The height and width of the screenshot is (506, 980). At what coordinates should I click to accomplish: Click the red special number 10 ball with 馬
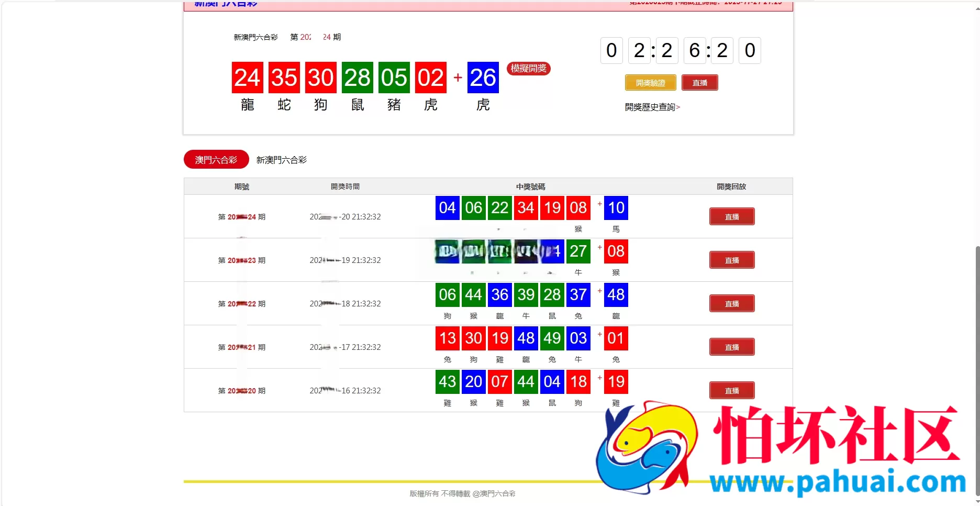[616, 208]
